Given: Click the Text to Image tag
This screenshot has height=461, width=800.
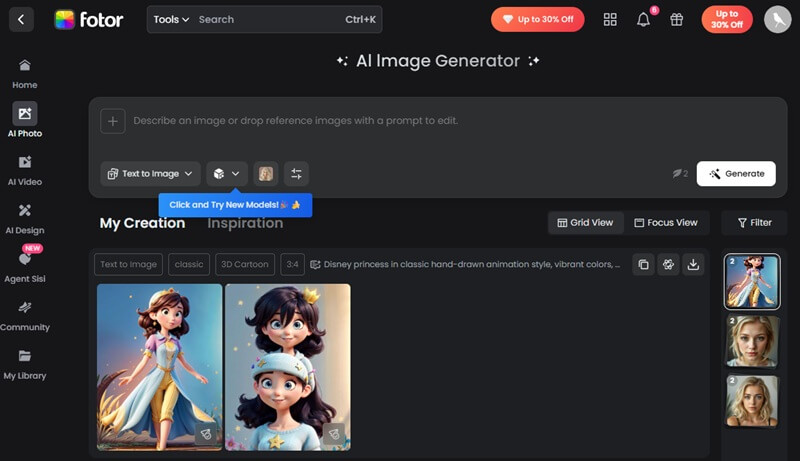Looking at the screenshot, I should coord(129,264).
